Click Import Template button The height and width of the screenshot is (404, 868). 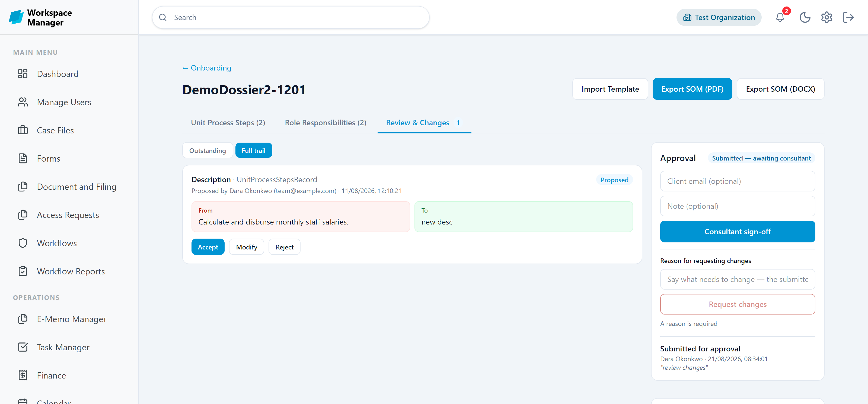[x=610, y=89]
